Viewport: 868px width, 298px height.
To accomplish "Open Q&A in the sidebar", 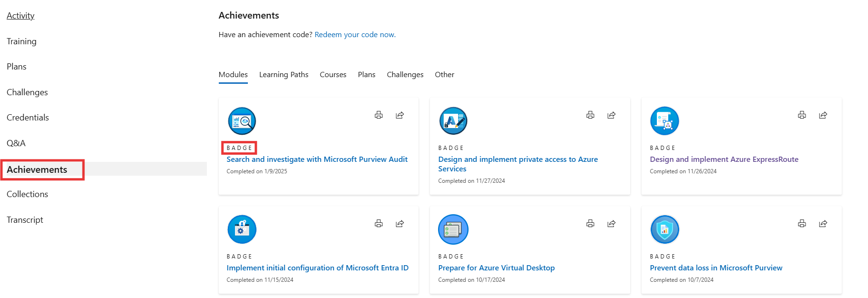I will [x=16, y=143].
